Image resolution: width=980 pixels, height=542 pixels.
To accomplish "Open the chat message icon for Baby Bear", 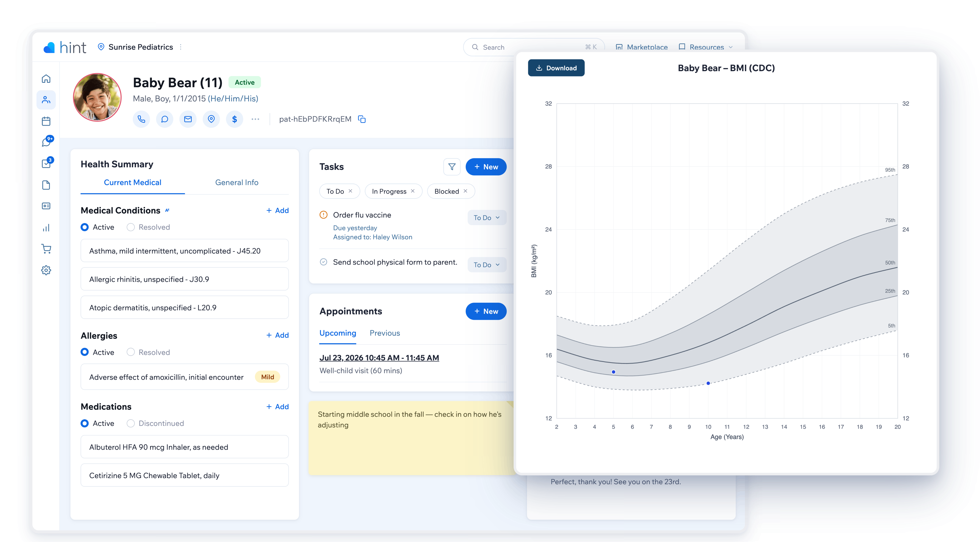I will coord(164,119).
